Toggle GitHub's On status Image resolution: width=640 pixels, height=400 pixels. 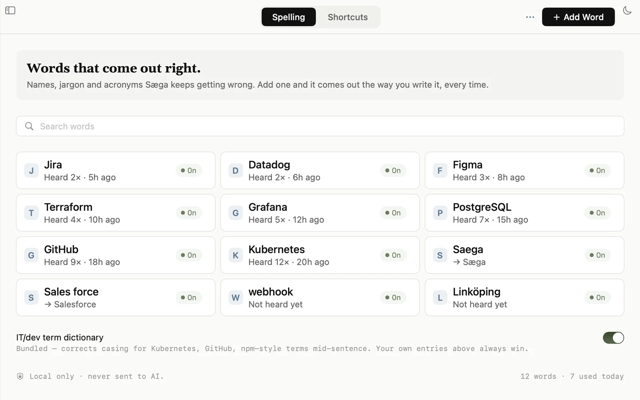coord(189,256)
